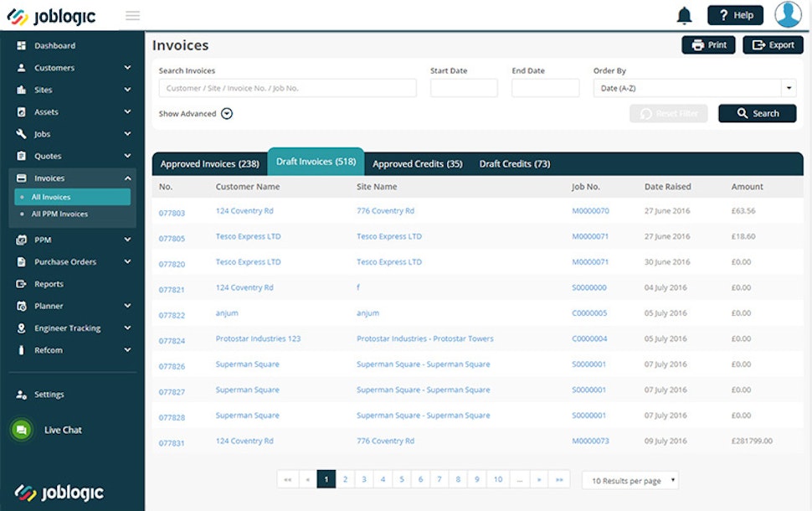Expand Show Advanced search options
This screenshot has height=511, width=812.
point(227,114)
